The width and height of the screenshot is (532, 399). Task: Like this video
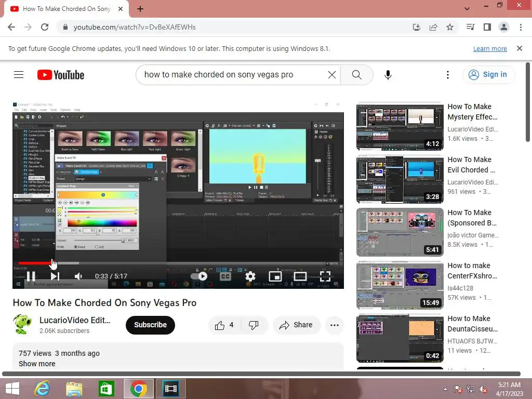pos(224,325)
